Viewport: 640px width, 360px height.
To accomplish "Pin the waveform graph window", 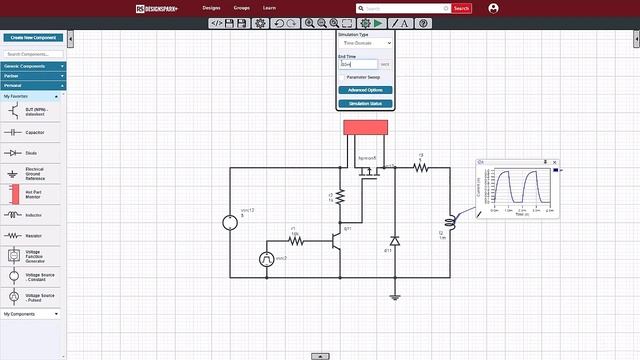I will pos(545,162).
